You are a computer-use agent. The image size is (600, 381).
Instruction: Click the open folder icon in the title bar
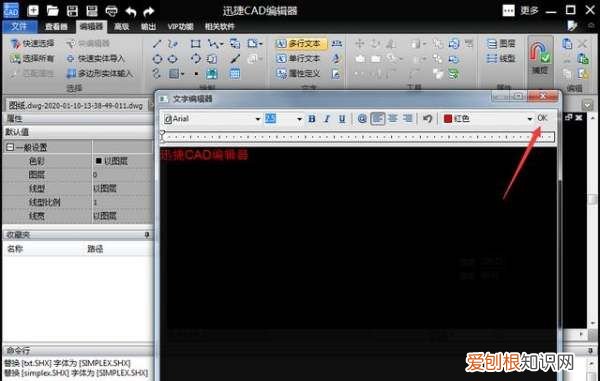[52, 11]
